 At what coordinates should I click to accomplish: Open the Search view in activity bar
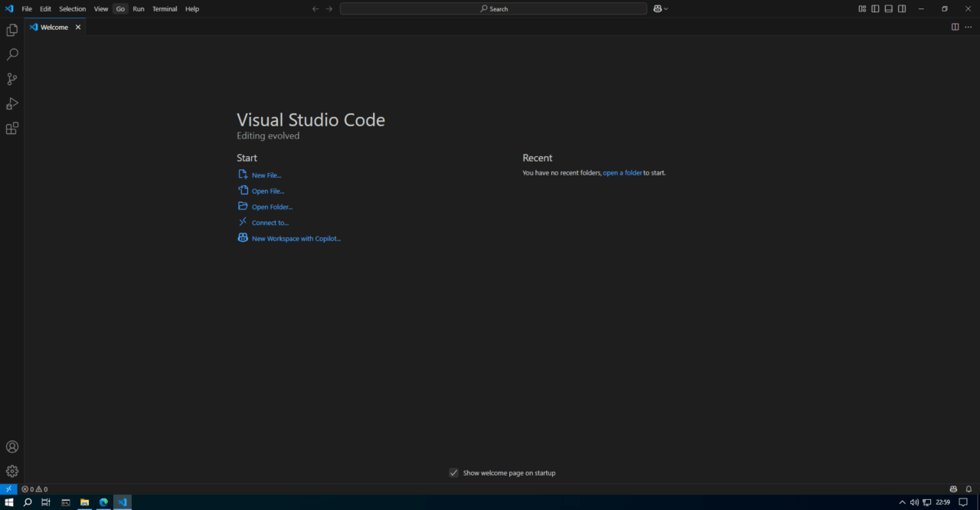coord(11,54)
